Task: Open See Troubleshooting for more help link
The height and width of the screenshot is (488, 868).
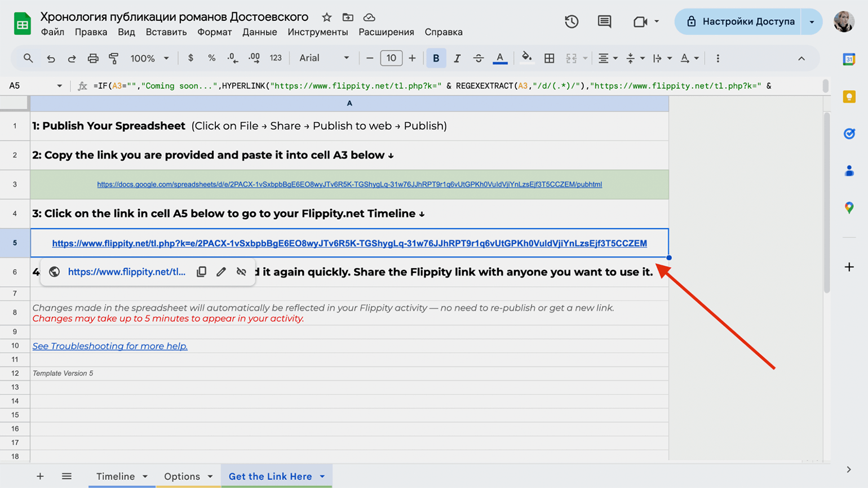Action: [x=110, y=346]
